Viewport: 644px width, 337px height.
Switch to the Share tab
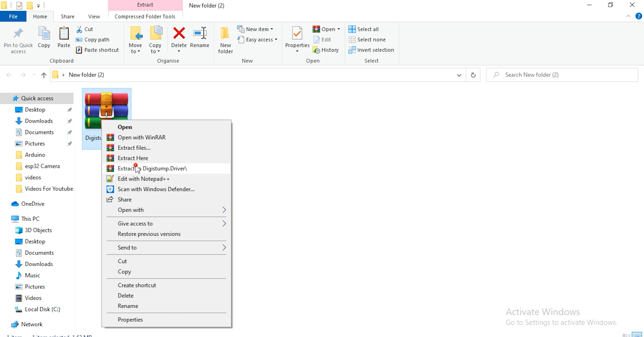tap(67, 16)
